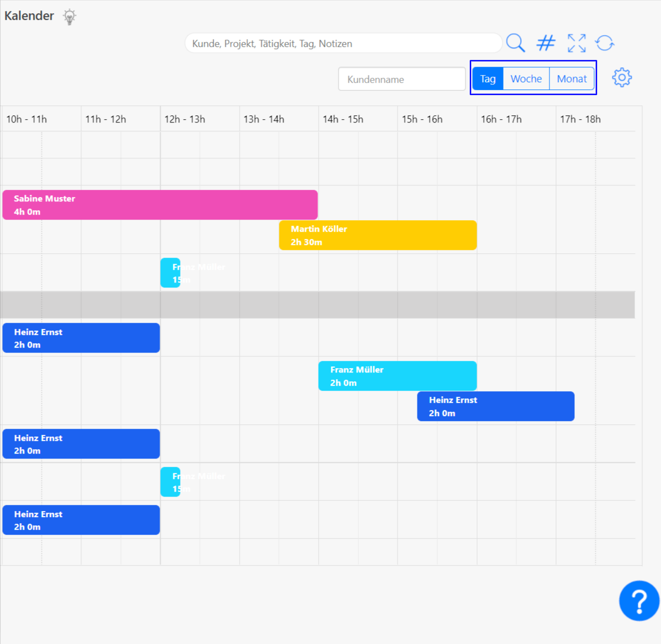This screenshot has width=661, height=644.
Task: Switch to the Monat view
Action: [572, 78]
